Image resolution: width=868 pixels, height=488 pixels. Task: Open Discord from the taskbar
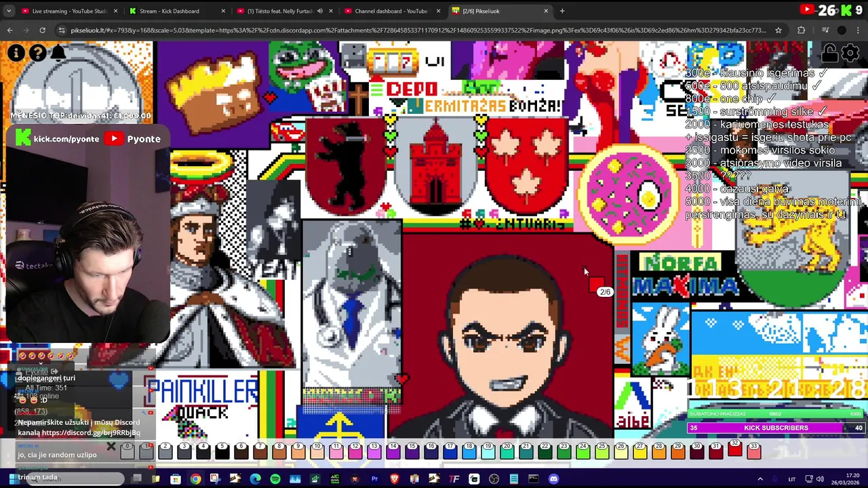(x=553, y=479)
